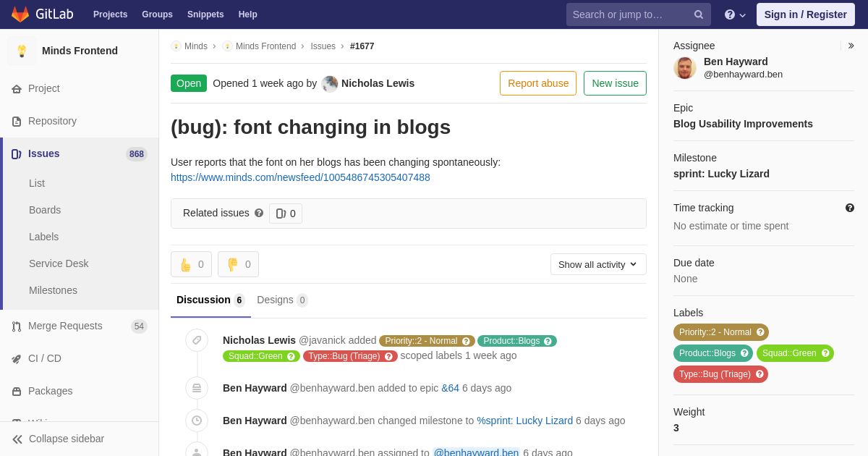This screenshot has width=868, height=456.
Task: Click the Report abuse button
Action: point(538,83)
